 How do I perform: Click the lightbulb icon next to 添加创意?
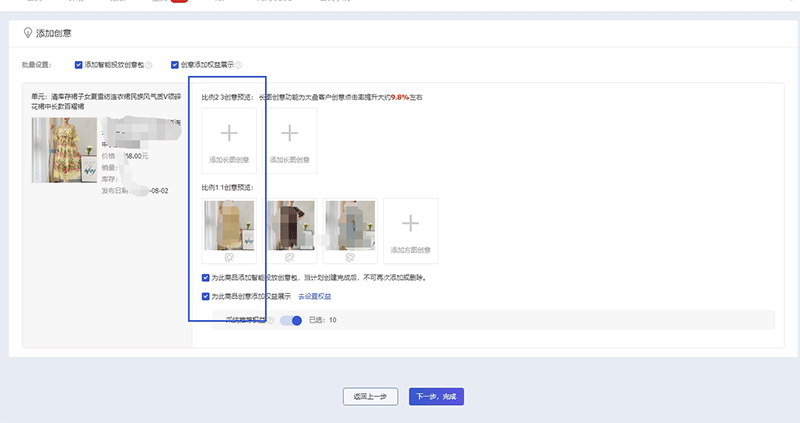27,33
